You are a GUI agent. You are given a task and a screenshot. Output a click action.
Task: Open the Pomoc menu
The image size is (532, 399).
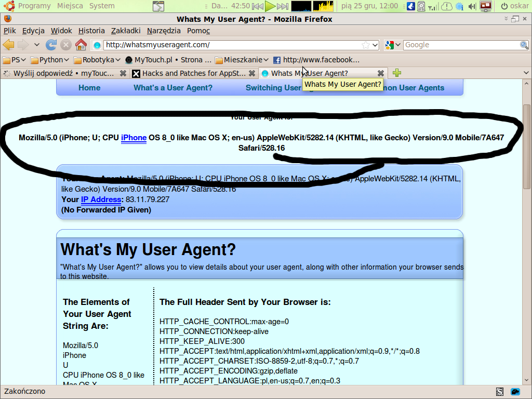point(198,31)
